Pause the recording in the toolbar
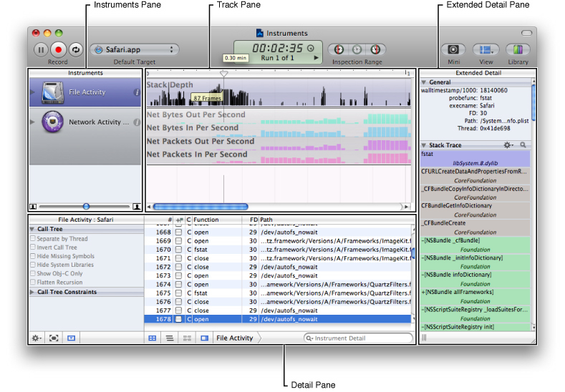Image resolution: width=565 pixels, height=392 pixels. point(41,49)
